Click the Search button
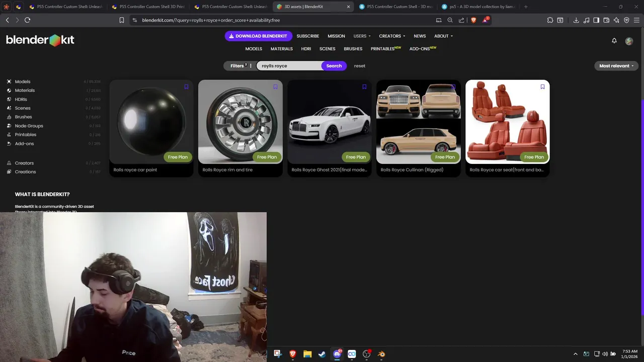644x362 pixels. 334,66
